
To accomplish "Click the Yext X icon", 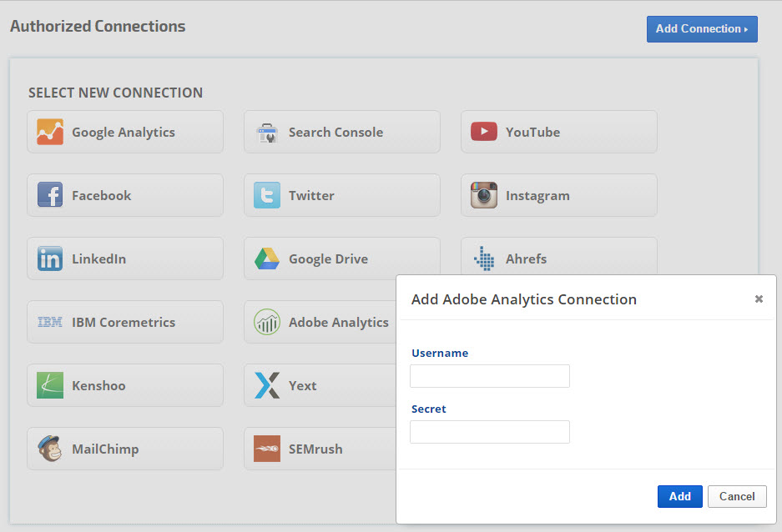I will pos(267,385).
